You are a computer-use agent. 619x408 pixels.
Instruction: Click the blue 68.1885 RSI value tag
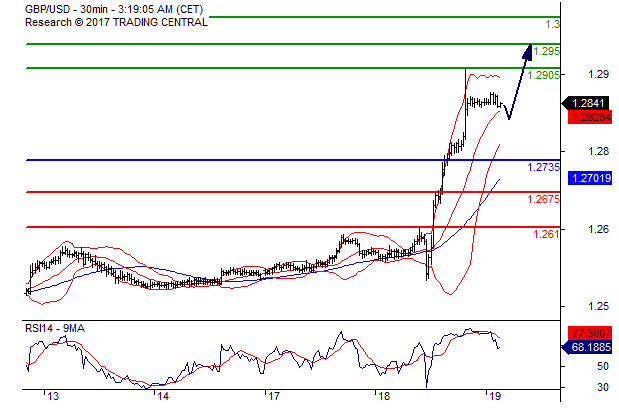click(587, 348)
